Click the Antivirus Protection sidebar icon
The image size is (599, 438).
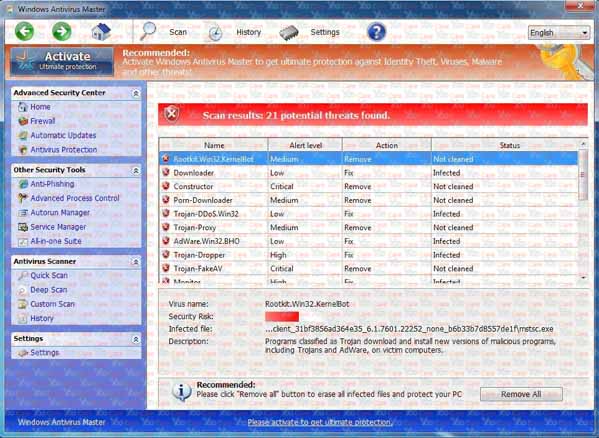pyautogui.click(x=23, y=150)
